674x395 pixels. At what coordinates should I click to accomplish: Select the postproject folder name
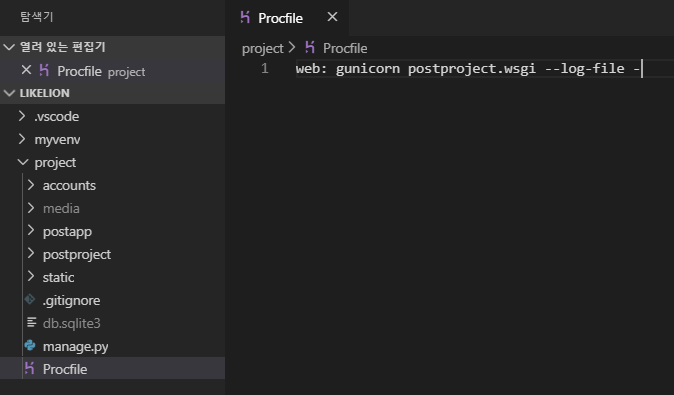pos(77,255)
